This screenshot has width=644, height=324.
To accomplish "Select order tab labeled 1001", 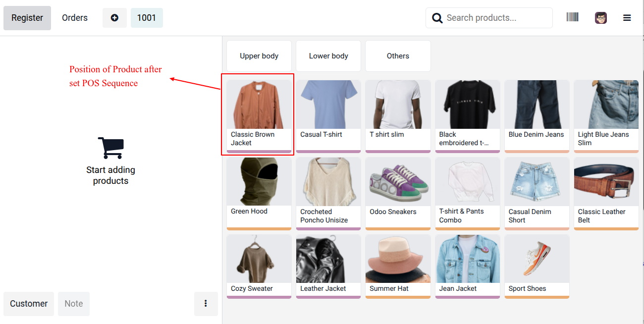I will pyautogui.click(x=147, y=17).
